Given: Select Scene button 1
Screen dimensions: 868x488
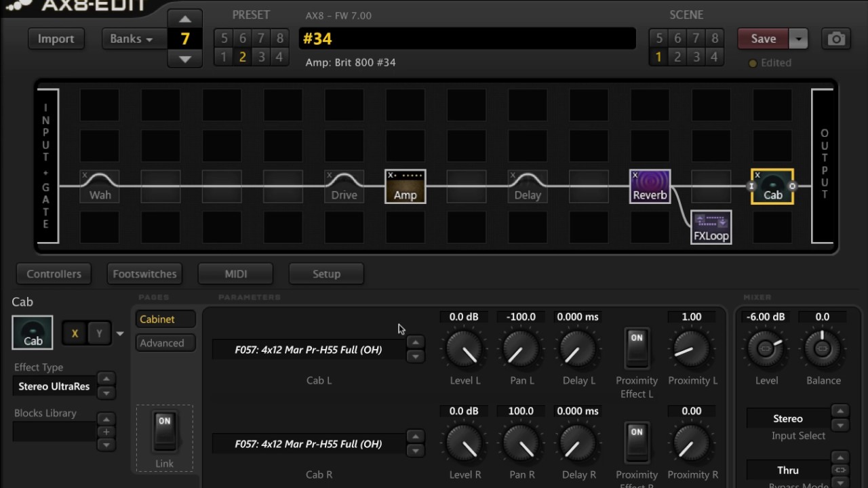Looking at the screenshot, I should pyautogui.click(x=658, y=57).
